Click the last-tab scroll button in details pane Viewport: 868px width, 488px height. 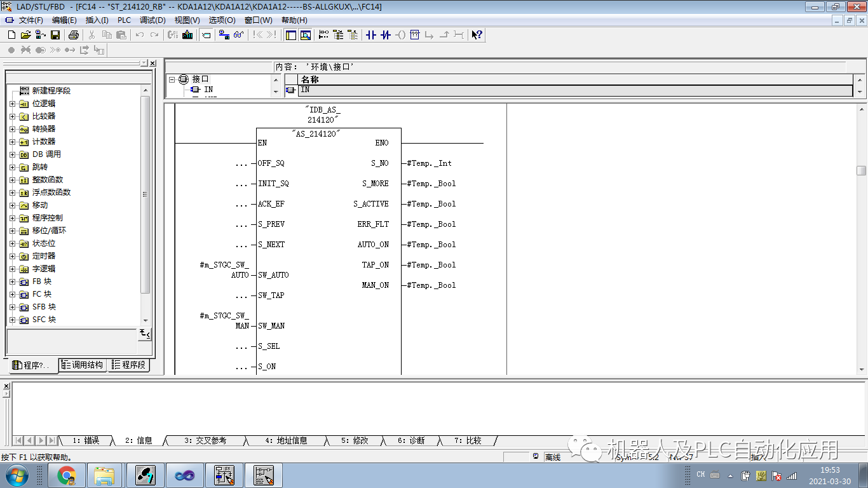tap(51, 440)
